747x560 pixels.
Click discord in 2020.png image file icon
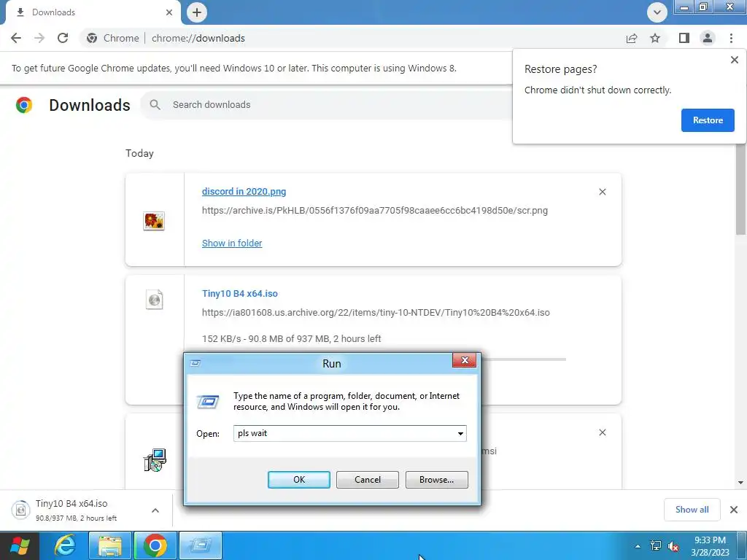[154, 221]
